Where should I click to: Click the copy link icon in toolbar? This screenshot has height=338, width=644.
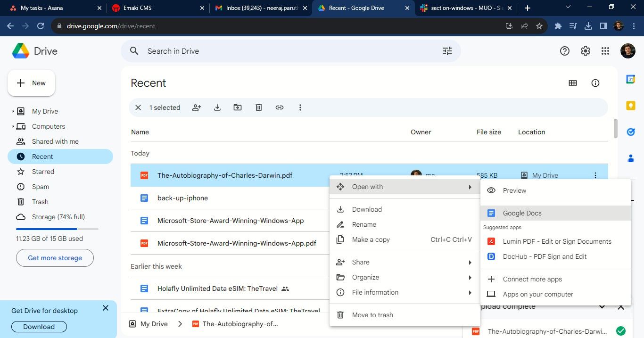point(280,107)
